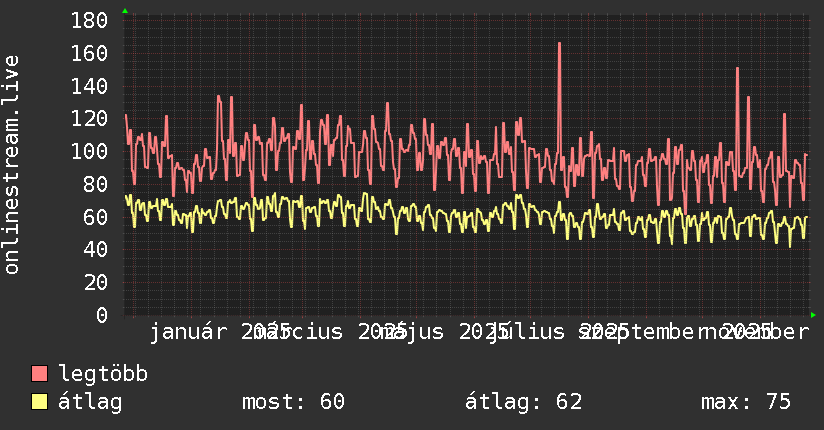Screen dimensions: 824x430
Task: Click the pink peak near 150 by november
Action: (x=737, y=69)
